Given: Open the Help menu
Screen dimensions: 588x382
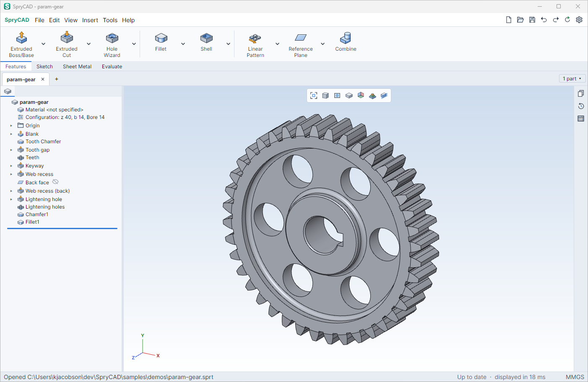Looking at the screenshot, I should (x=128, y=20).
